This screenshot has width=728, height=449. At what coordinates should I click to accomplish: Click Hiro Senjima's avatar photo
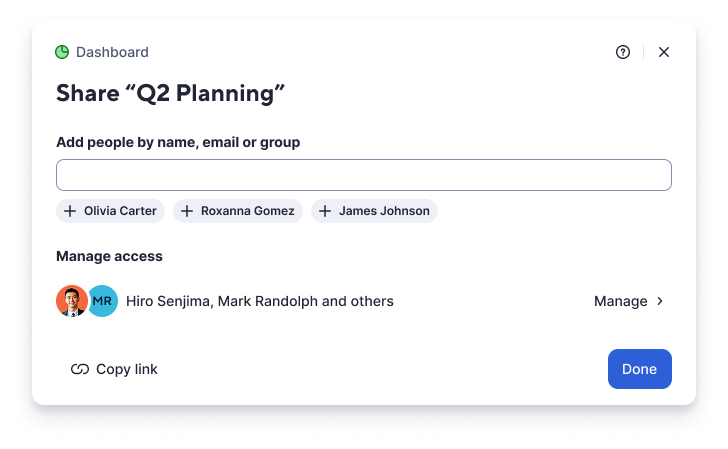(x=71, y=301)
